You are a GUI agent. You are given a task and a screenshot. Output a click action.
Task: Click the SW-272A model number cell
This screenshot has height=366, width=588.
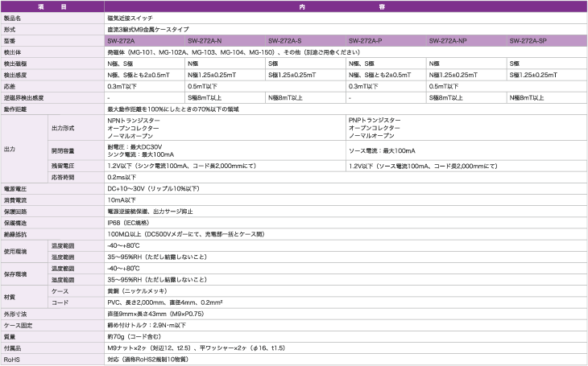tap(122, 39)
